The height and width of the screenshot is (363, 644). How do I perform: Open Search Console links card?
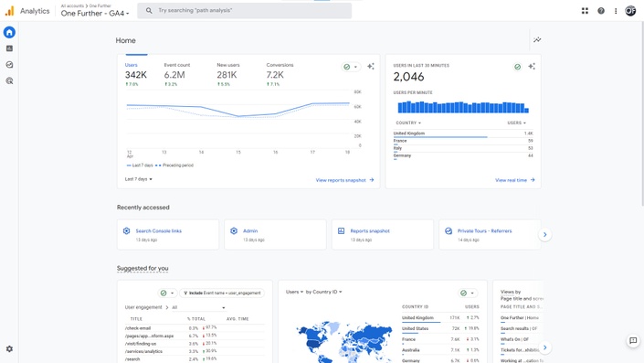167,234
